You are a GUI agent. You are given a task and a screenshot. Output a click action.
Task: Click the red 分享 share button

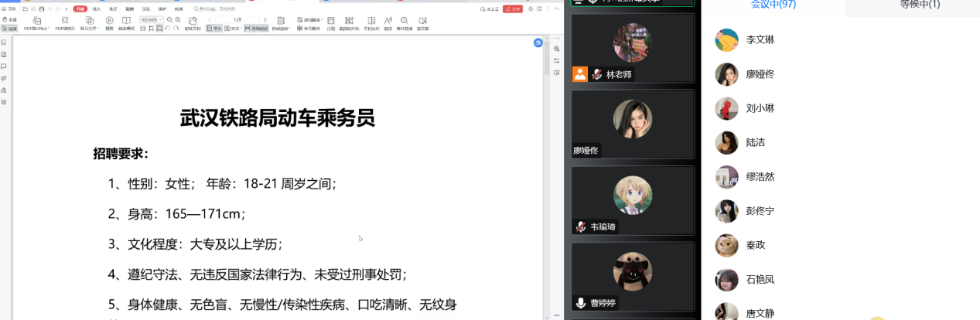(x=512, y=9)
